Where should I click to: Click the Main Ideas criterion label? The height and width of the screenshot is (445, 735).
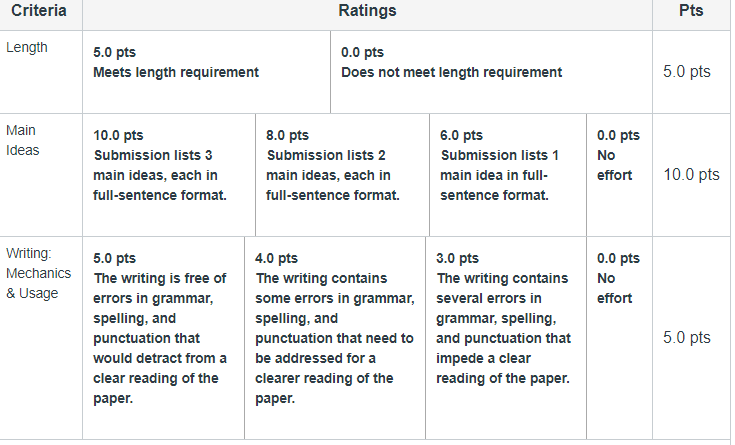(22, 140)
